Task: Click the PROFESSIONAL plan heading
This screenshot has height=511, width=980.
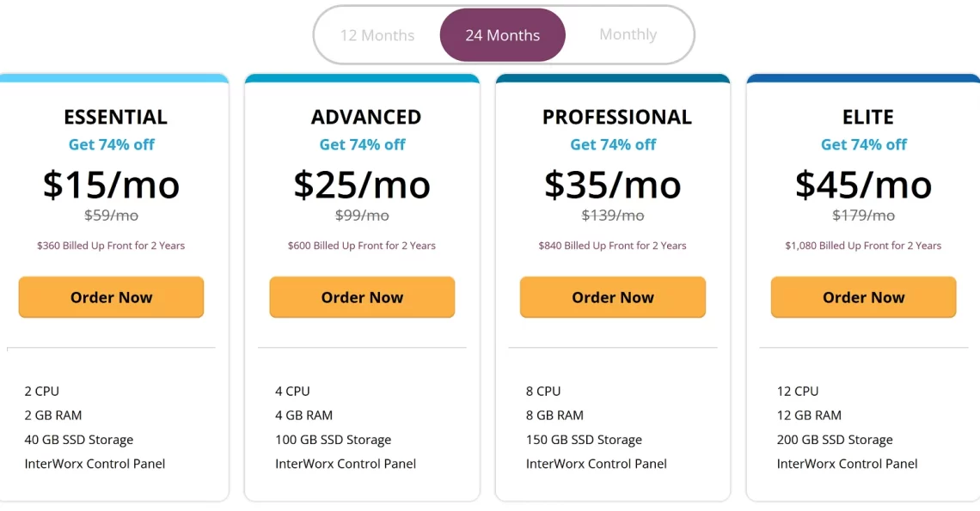Action: (x=617, y=117)
